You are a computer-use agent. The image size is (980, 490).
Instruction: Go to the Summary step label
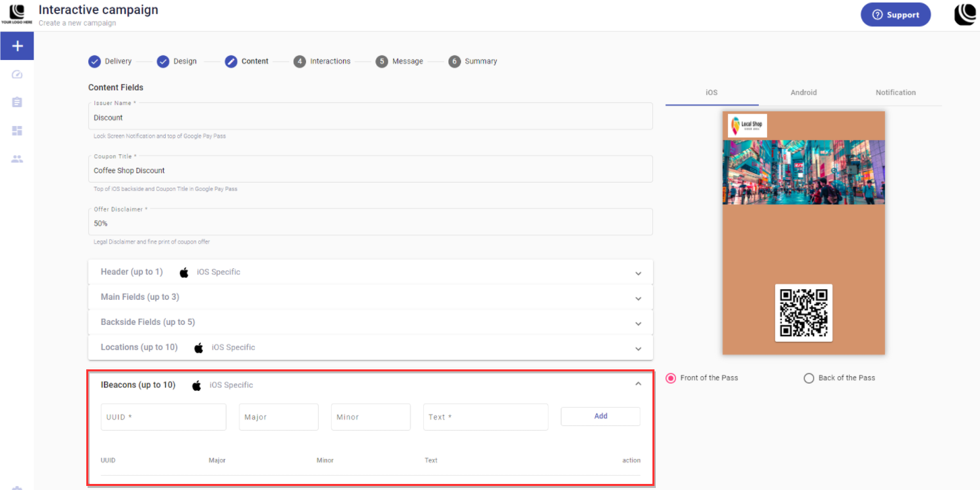click(x=481, y=61)
